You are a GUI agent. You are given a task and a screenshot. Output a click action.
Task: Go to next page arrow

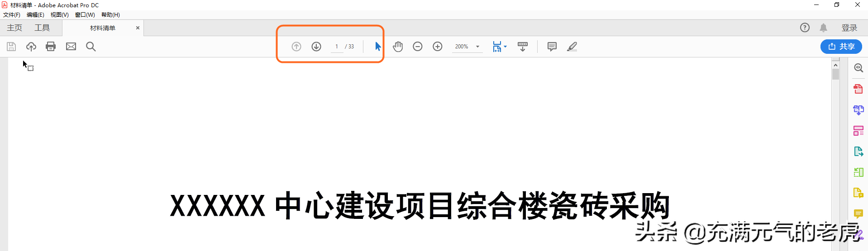[316, 47]
